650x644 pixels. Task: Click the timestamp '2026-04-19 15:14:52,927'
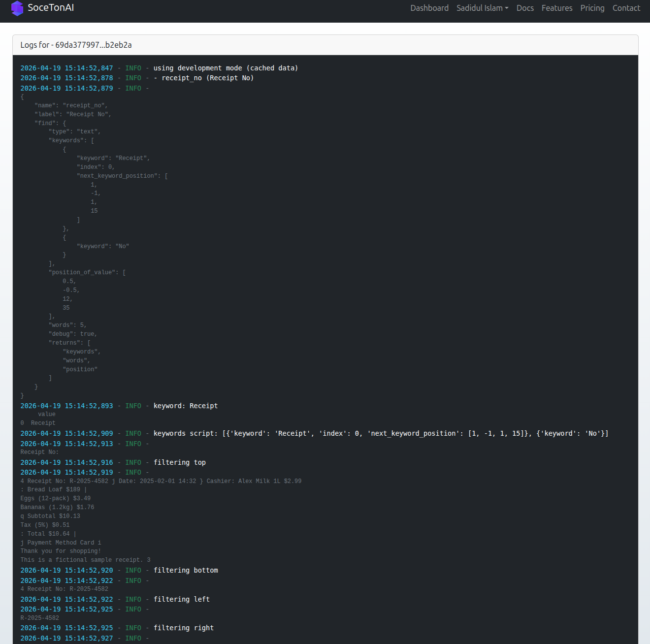(66, 638)
